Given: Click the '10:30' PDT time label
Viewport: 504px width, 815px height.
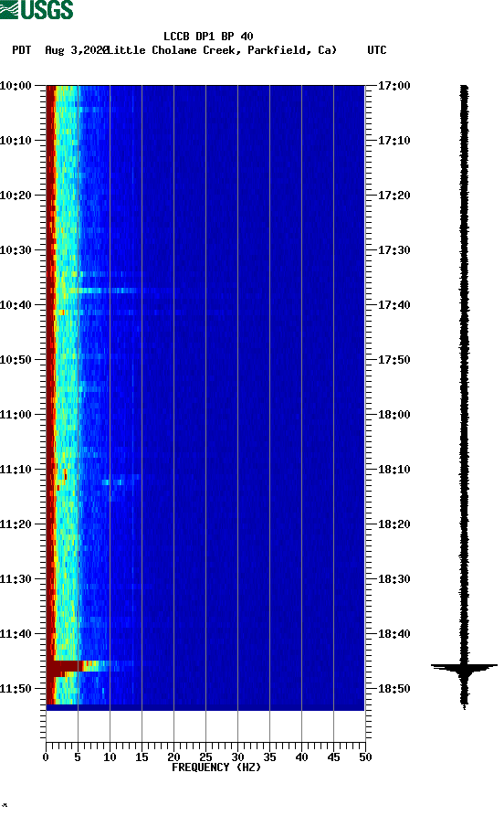Looking at the screenshot, I should (x=16, y=250).
